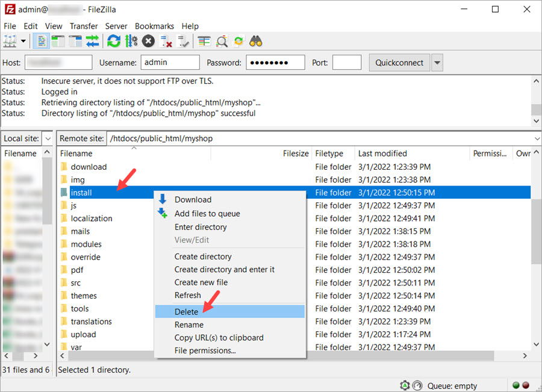Sort remote files by Filename column
Screen dimensions: 542x392
(x=134, y=154)
